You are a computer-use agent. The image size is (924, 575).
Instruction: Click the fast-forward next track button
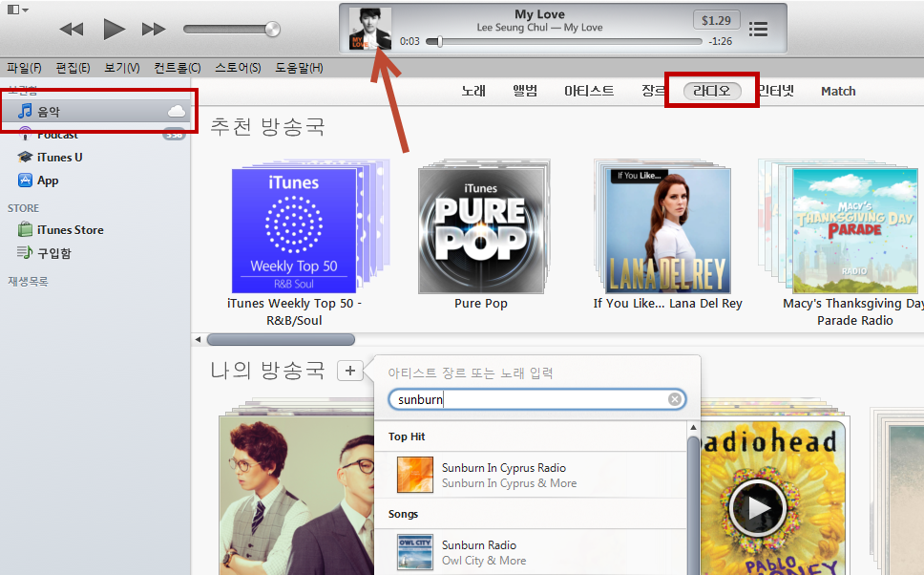[154, 29]
